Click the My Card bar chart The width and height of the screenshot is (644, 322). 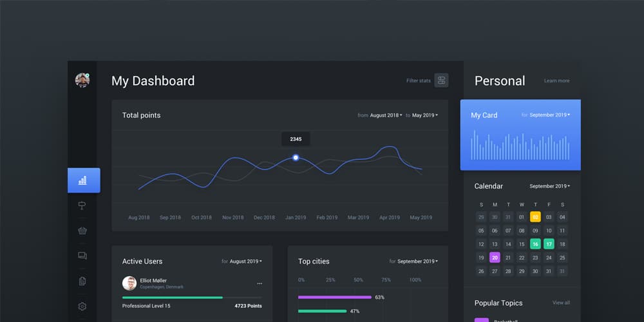coord(520,145)
